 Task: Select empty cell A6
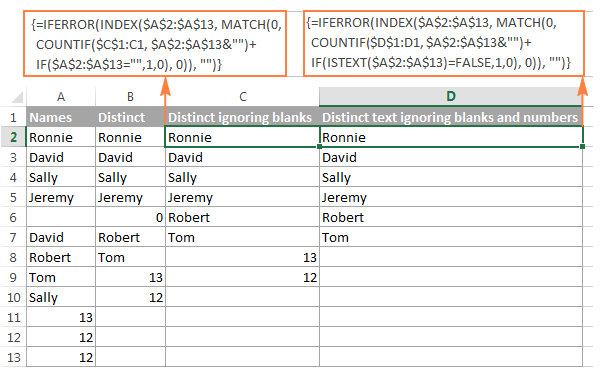click(x=61, y=217)
